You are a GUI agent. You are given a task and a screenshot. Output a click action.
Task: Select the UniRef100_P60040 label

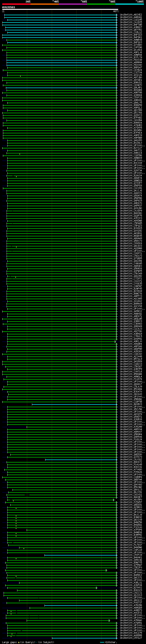pyautogui.click(x=131, y=65)
